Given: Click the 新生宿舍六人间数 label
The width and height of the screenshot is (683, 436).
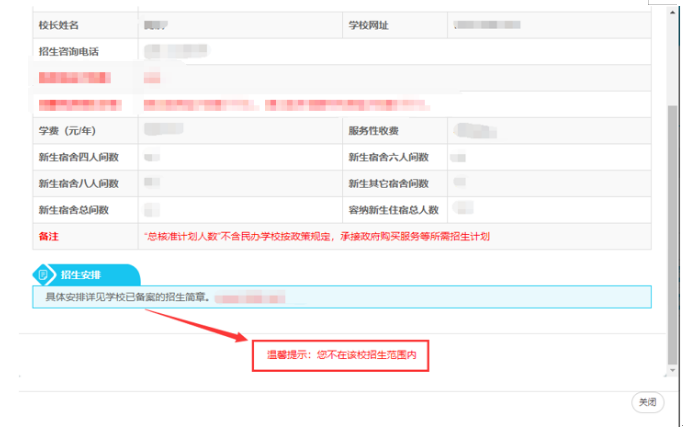Looking at the screenshot, I should [389, 157].
